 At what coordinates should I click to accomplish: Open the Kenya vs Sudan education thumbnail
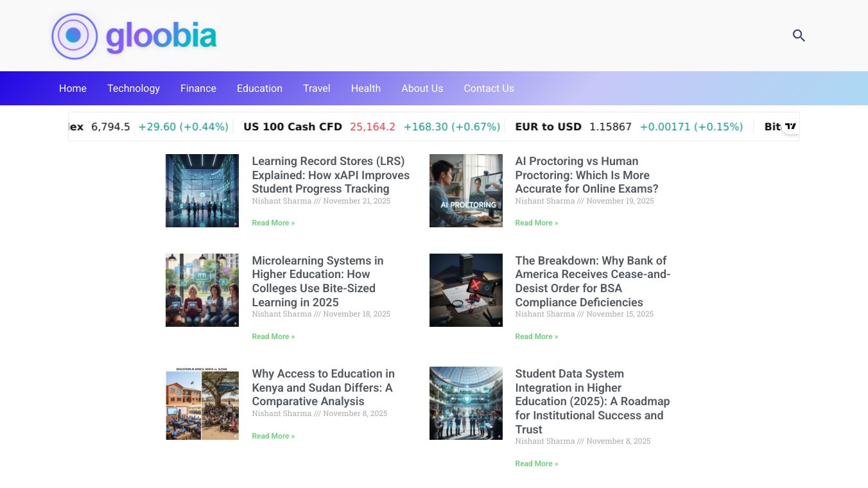point(202,403)
